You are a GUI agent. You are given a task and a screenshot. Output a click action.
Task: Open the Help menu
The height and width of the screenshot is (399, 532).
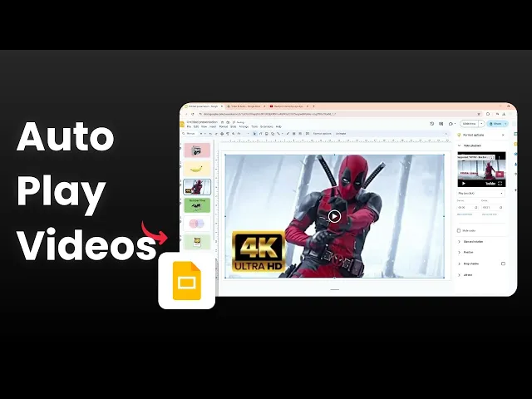(279, 126)
